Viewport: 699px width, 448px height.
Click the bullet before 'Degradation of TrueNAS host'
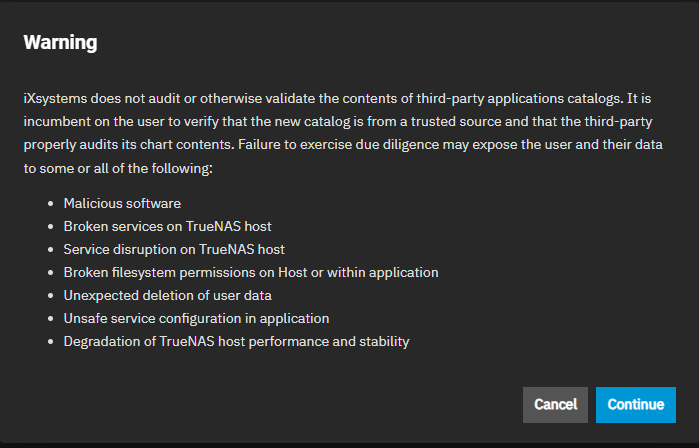pyautogui.click(x=50, y=341)
